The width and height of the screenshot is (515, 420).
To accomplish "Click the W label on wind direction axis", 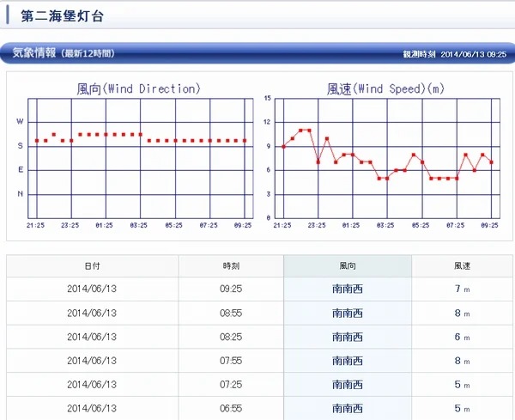I will 21,122.
